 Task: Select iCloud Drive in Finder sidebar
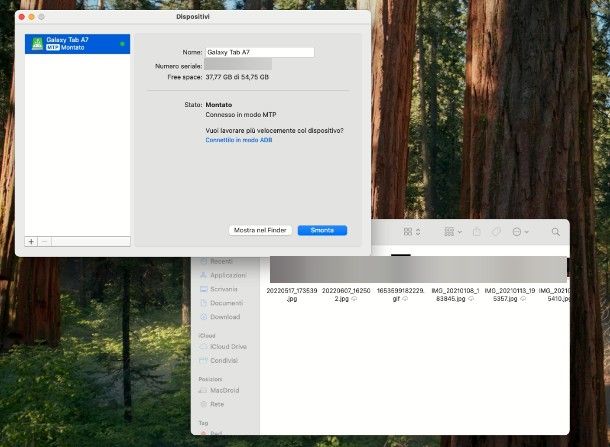tap(228, 347)
